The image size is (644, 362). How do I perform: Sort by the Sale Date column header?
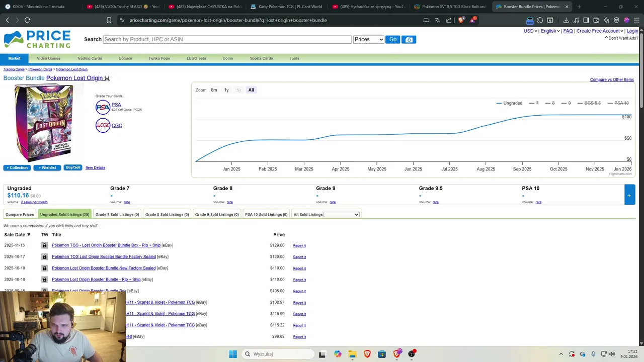[x=17, y=235]
